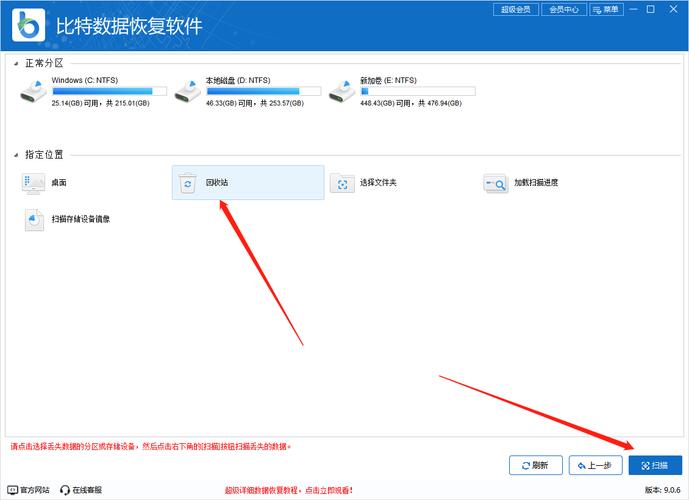Open the 官方网站 link
The width and height of the screenshot is (689, 500).
pos(35,490)
